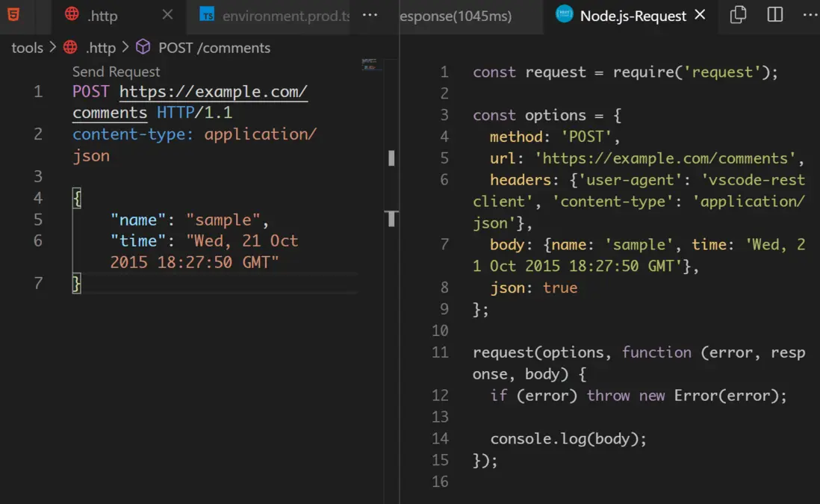Click line number 16 in the snippet pane
This screenshot has width=820, height=504.
click(441, 482)
